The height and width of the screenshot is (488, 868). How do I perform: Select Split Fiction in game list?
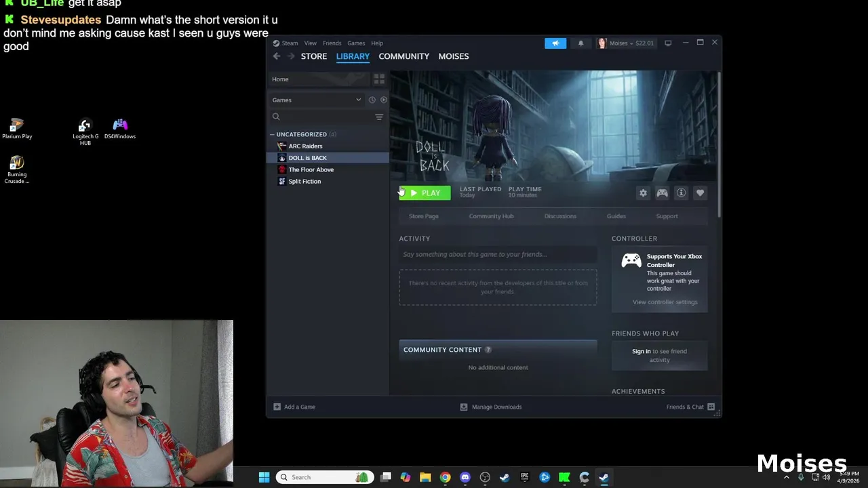(329, 182)
